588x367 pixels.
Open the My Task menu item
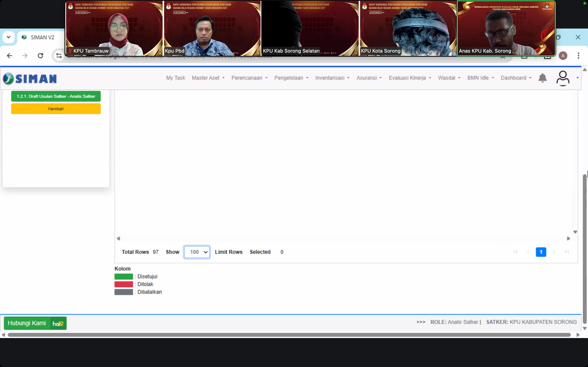(175, 78)
